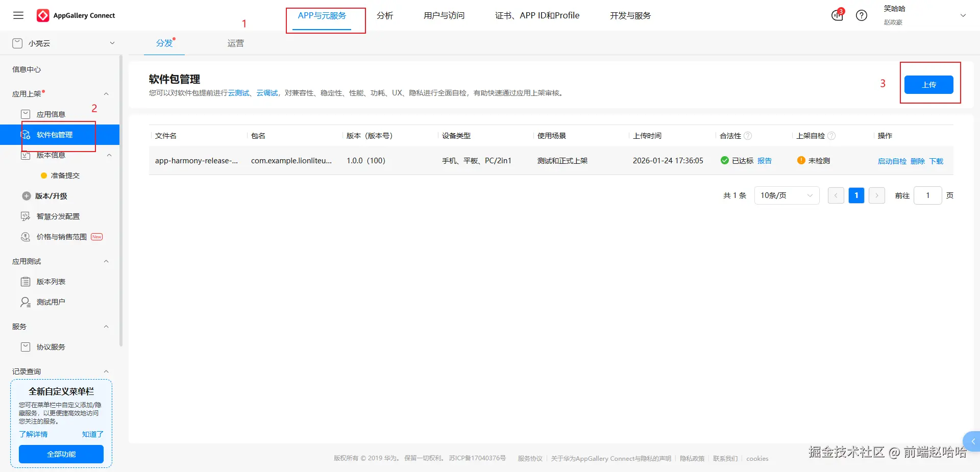Click the 手机、平板、PC/2in1 device cell
The width and height of the screenshot is (980, 472).
(477, 161)
